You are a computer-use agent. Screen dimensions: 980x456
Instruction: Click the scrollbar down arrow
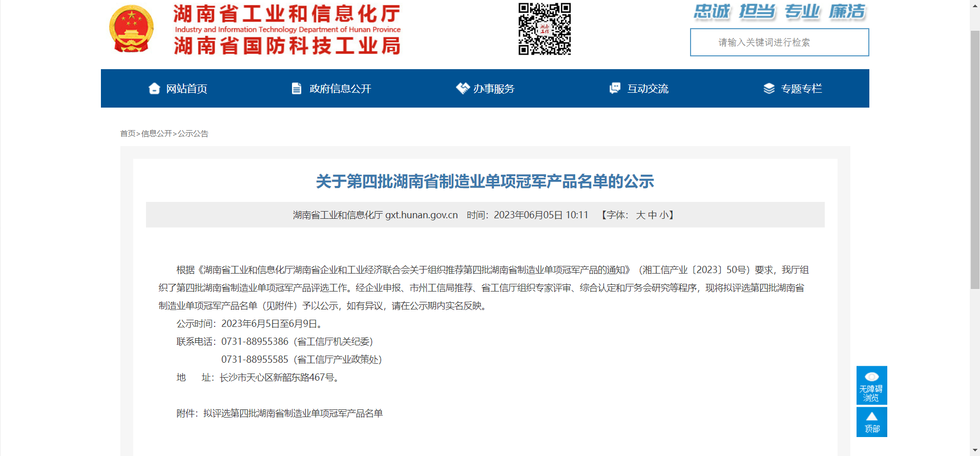pos(975,450)
